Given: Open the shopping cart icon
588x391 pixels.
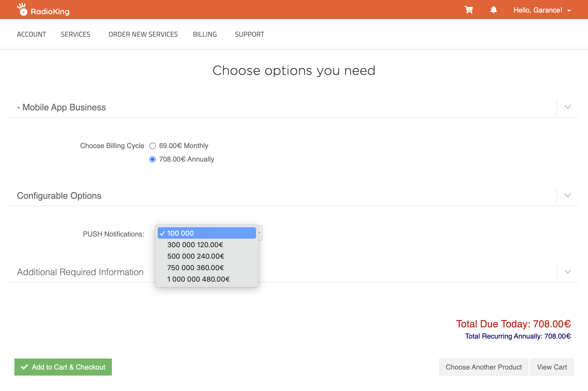Looking at the screenshot, I should (x=468, y=10).
